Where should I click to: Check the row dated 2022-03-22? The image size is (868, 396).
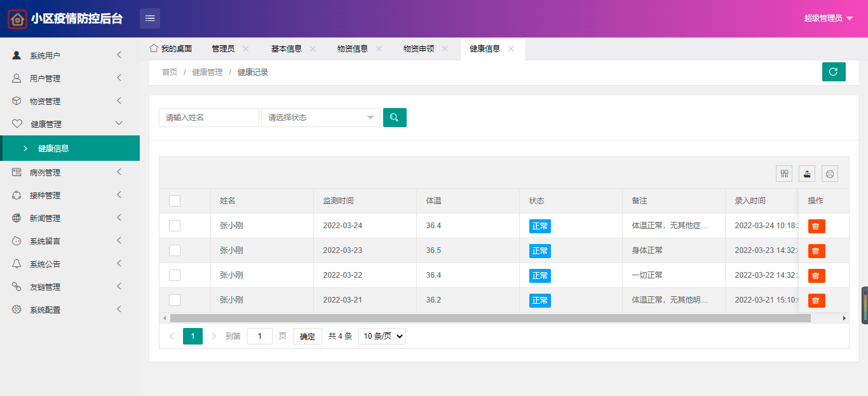(x=175, y=275)
